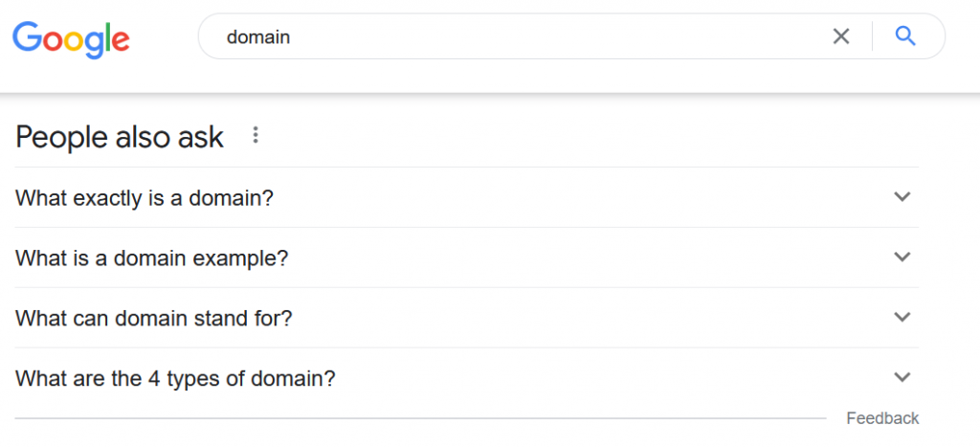Click the word "domain" typed in the search box
This screenshot has width=980, height=448.
point(258,38)
